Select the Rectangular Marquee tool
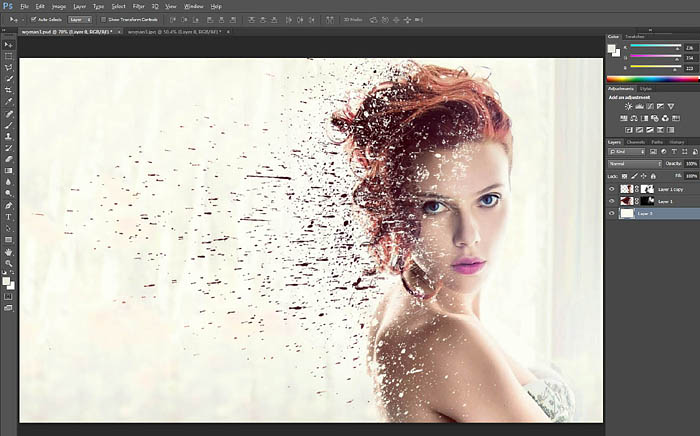 point(9,56)
